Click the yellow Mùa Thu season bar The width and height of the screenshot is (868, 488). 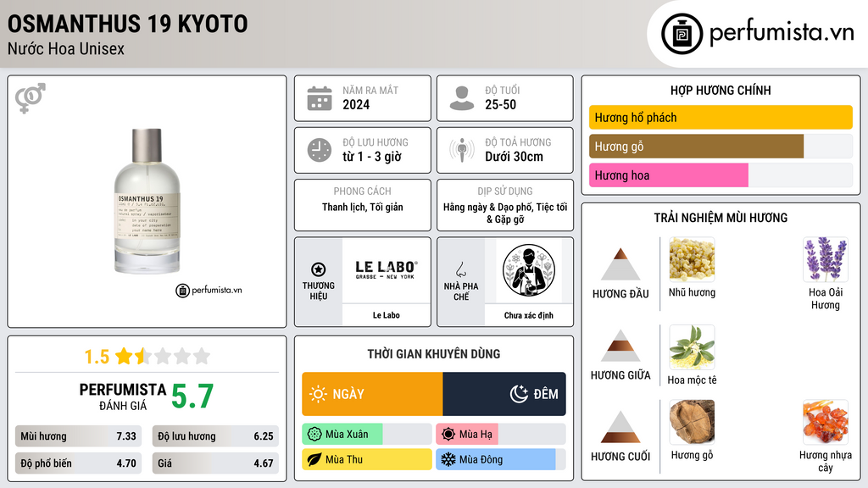click(367, 459)
